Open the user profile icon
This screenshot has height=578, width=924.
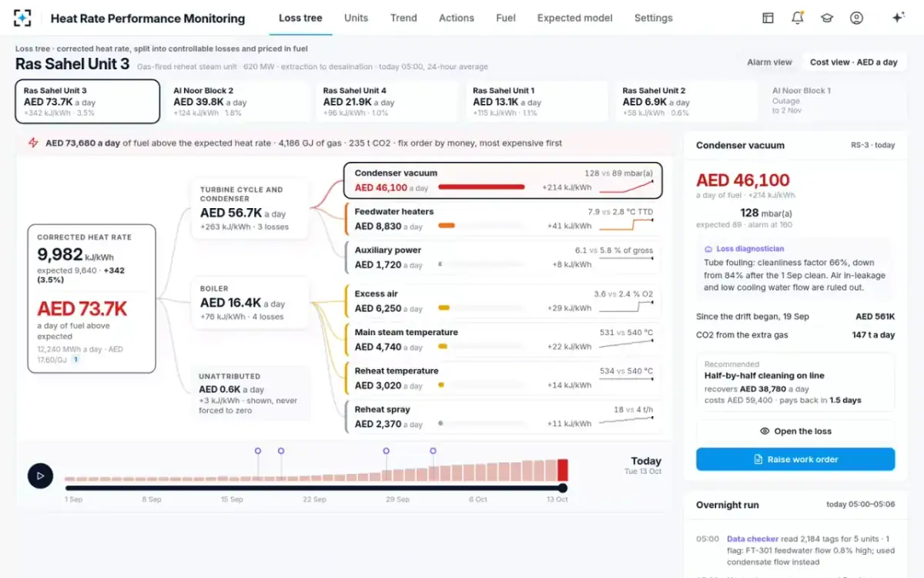pyautogui.click(x=856, y=18)
